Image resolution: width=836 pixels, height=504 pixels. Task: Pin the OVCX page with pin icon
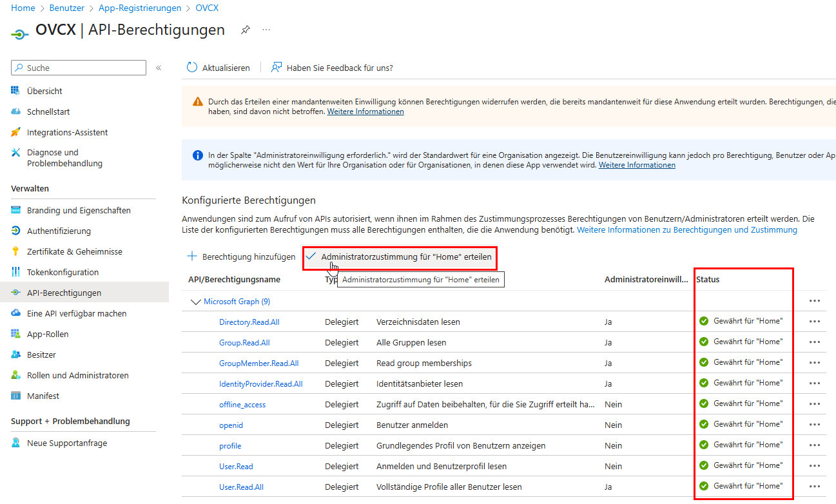pos(245,30)
